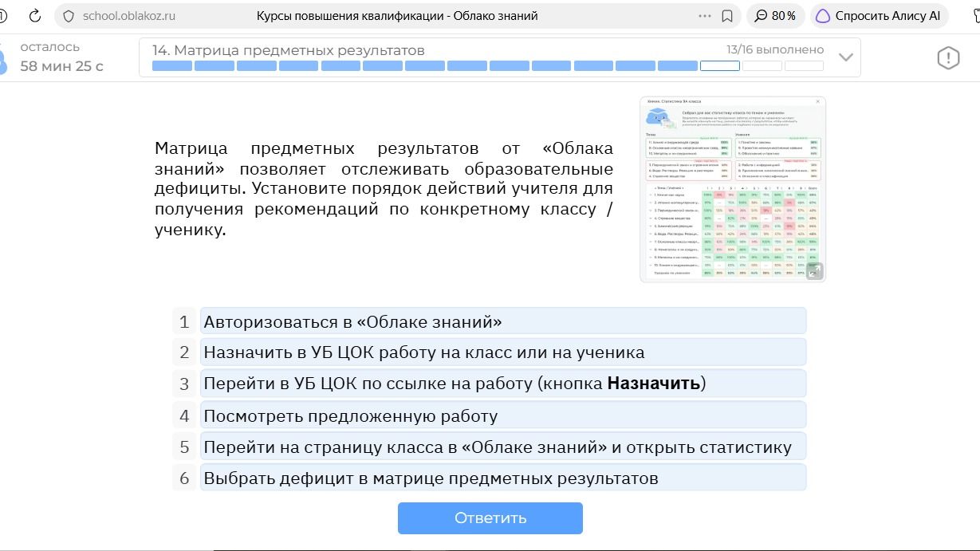Select the step Авторизоваться в «Облаке знаний»
This screenshot has height=551, width=980.
tap(503, 321)
